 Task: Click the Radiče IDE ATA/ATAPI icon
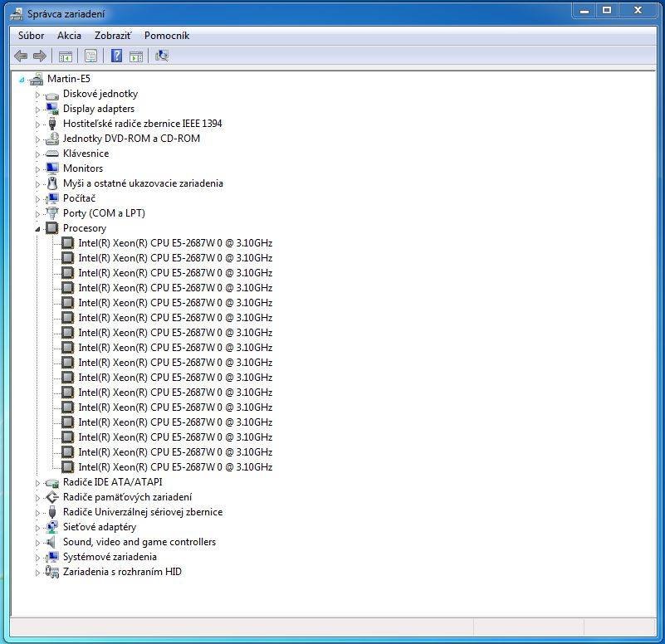click(51, 482)
